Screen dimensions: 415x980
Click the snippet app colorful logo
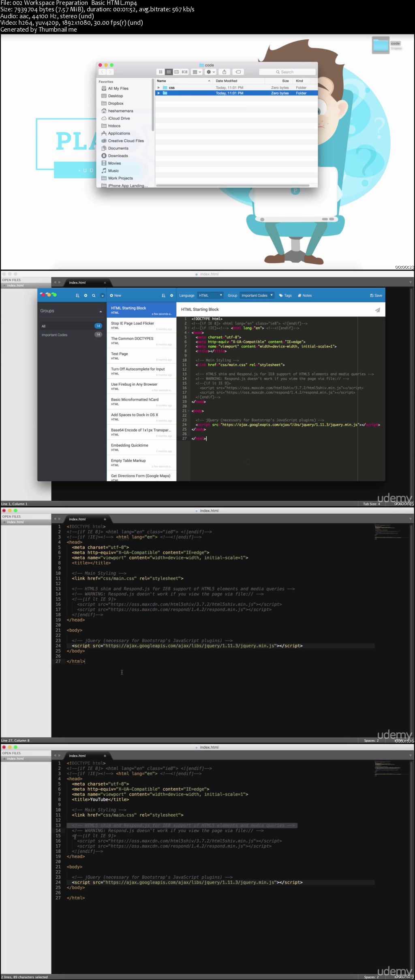[48, 295]
